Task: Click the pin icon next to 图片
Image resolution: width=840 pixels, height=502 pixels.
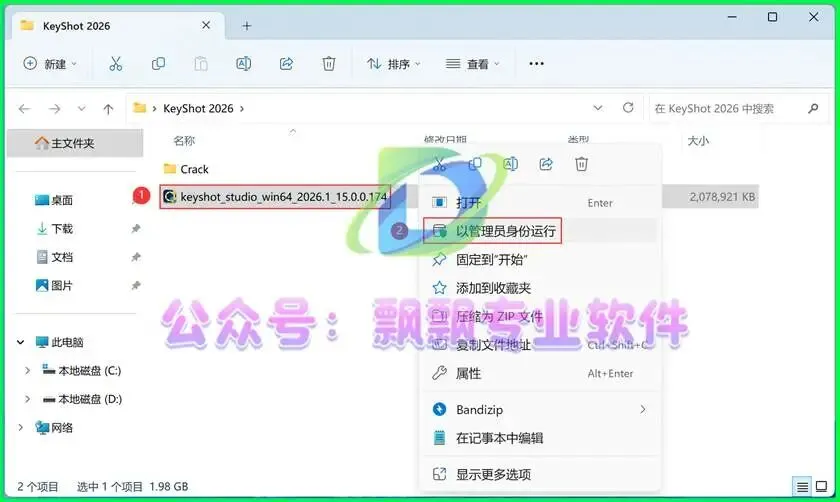Action: point(136,286)
